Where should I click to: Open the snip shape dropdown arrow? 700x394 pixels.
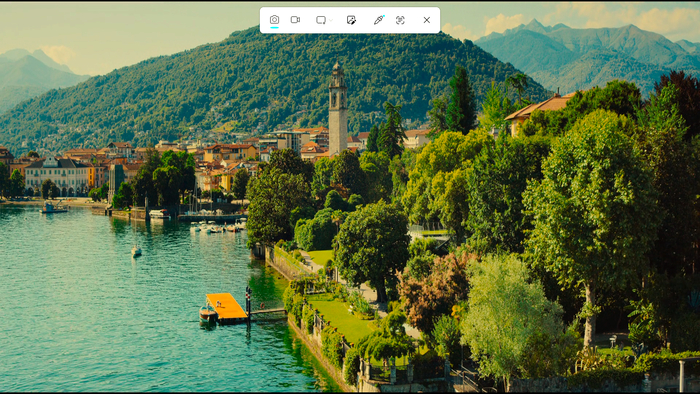331,20
